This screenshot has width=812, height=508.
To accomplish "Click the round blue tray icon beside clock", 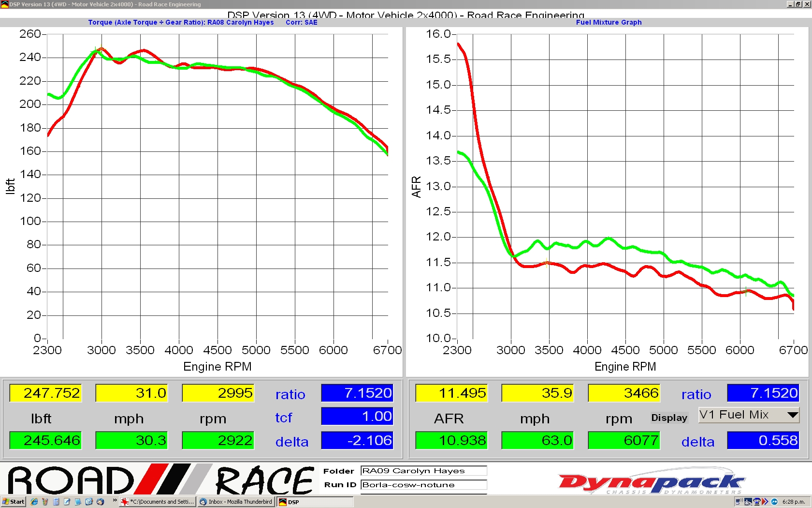I will [774, 502].
